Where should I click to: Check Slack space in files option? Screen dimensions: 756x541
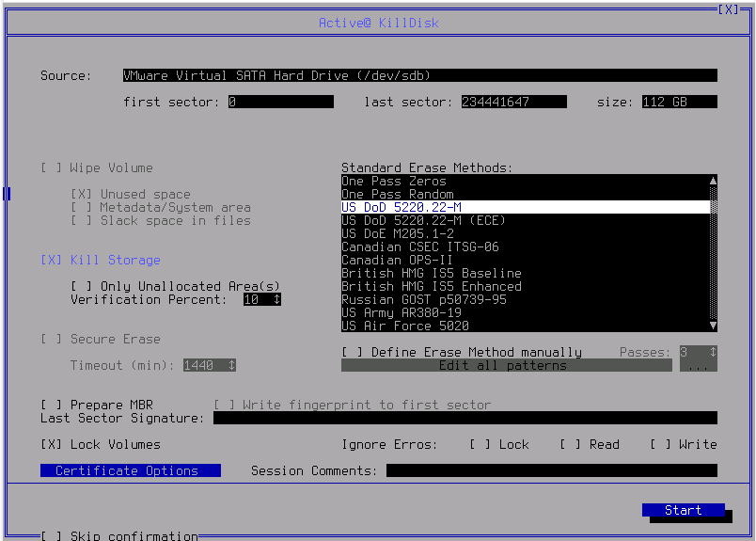(81, 220)
